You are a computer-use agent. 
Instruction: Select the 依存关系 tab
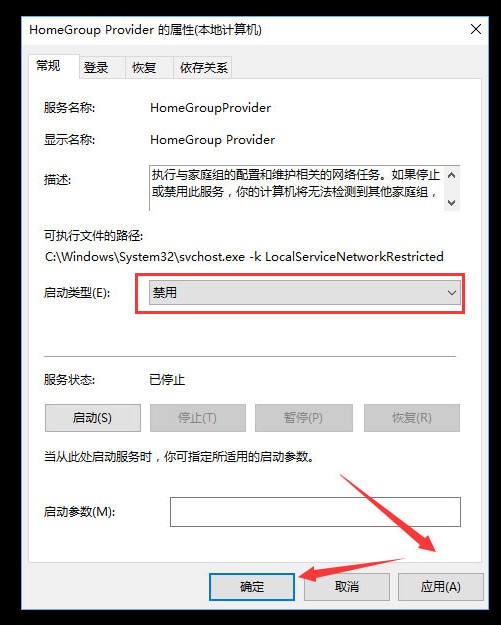pos(202,67)
